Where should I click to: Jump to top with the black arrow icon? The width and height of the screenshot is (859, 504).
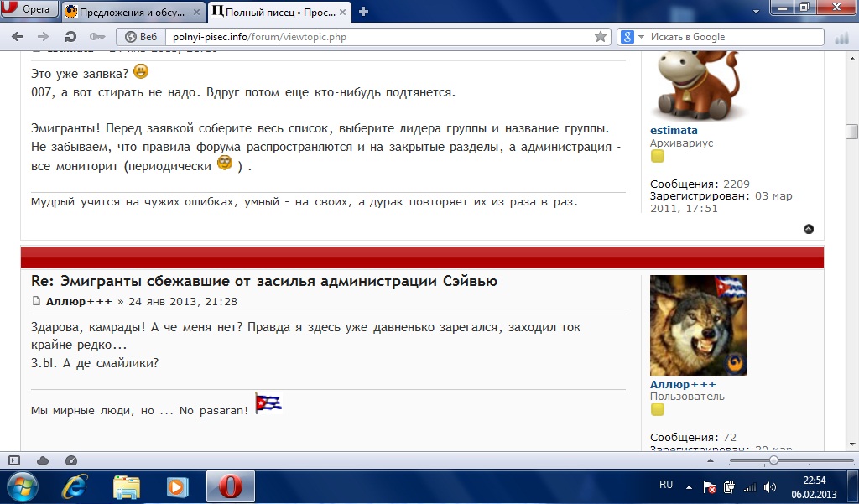pos(809,229)
